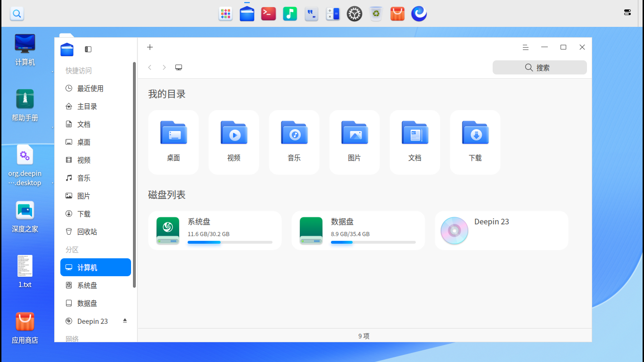
Task: Select 下载 in the sidebar
Action: [96, 214]
